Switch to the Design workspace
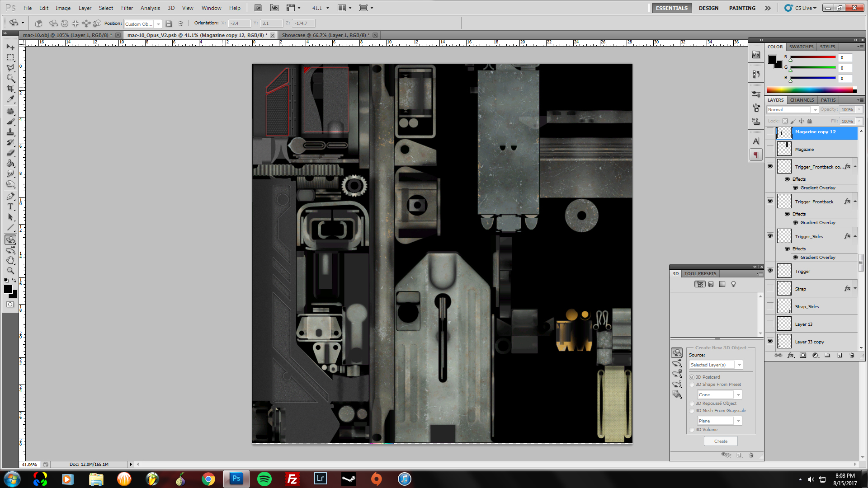The image size is (868, 488). 708,8
